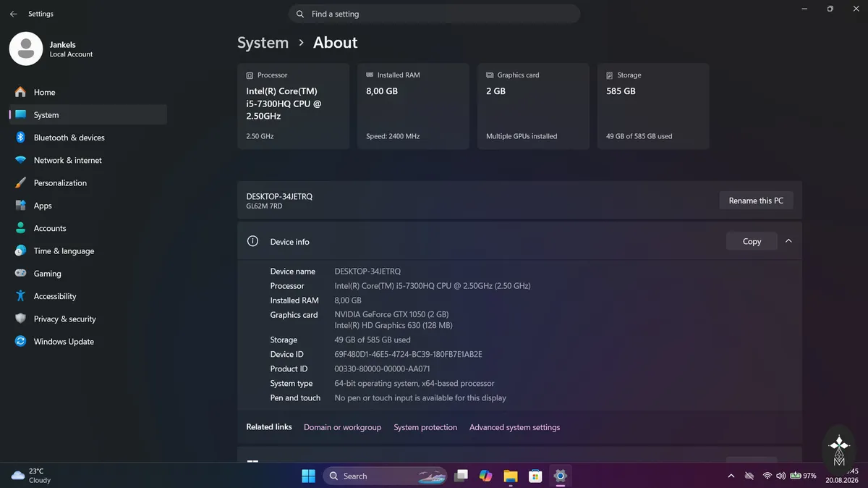868x488 pixels.
Task: Open File Explorer from the taskbar
Action: (x=511, y=476)
